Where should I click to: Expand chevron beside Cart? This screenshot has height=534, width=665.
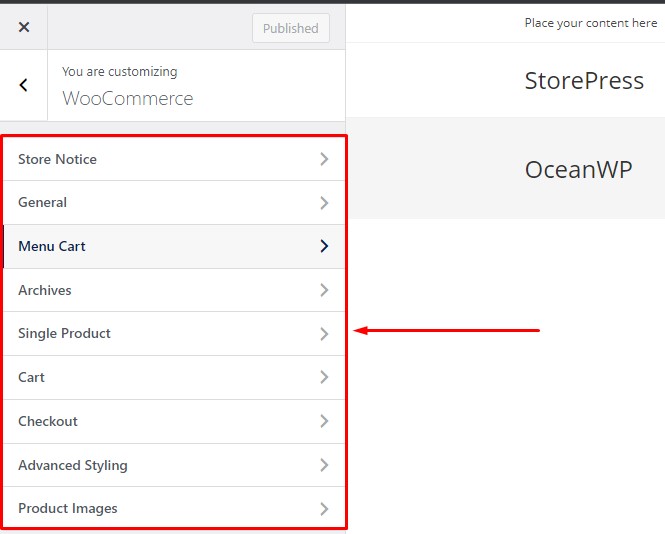(x=324, y=377)
